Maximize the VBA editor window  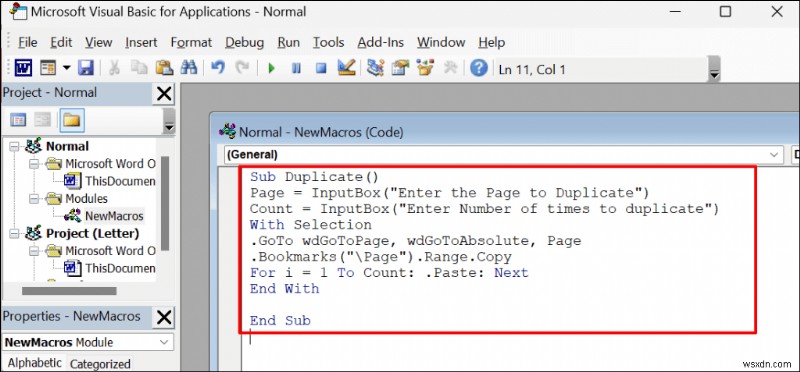pos(725,12)
